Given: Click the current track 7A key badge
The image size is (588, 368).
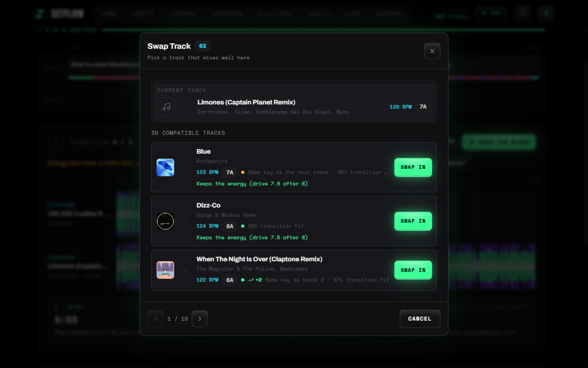Looking at the screenshot, I should [423, 107].
